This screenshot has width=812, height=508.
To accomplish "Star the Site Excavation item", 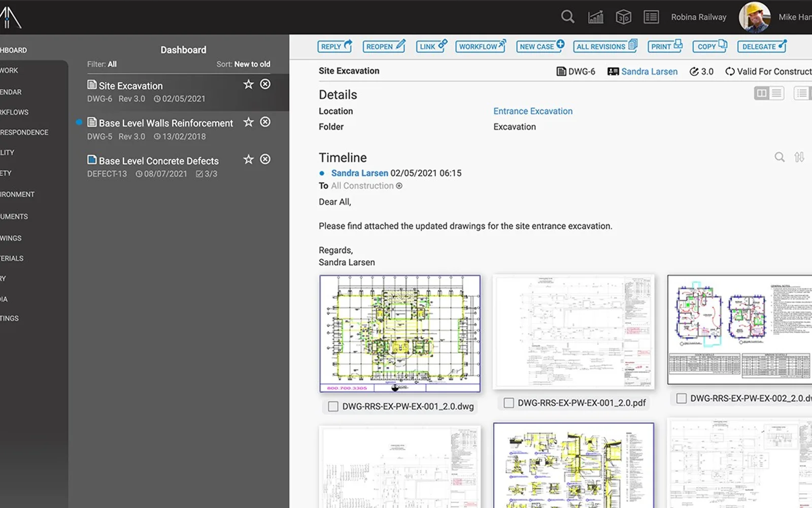I will point(248,84).
